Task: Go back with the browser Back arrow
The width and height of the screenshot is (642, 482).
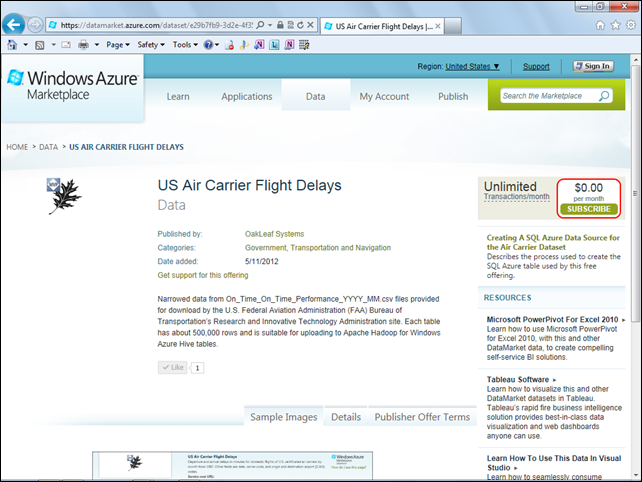Action: (x=14, y=25)
